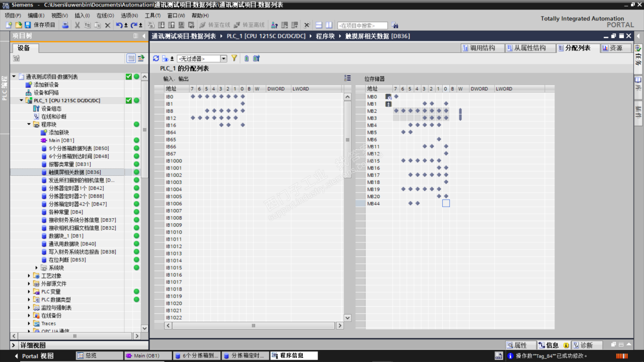644x362 pixels.
Task: Click the undo arrow icon
Action: pos(119,25)
